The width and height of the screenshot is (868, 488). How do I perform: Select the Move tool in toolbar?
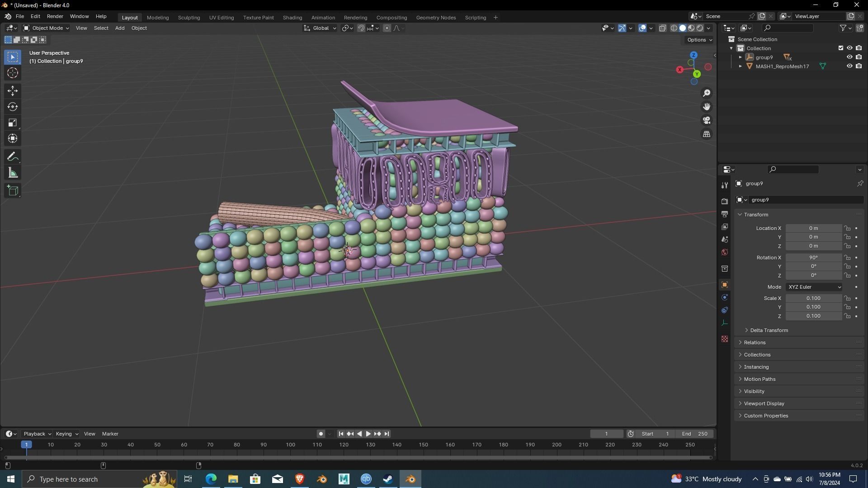coord(13,91)
